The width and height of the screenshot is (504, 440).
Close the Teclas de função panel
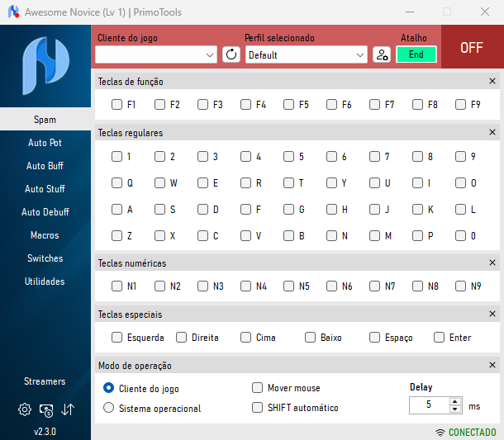click(492, 82)
